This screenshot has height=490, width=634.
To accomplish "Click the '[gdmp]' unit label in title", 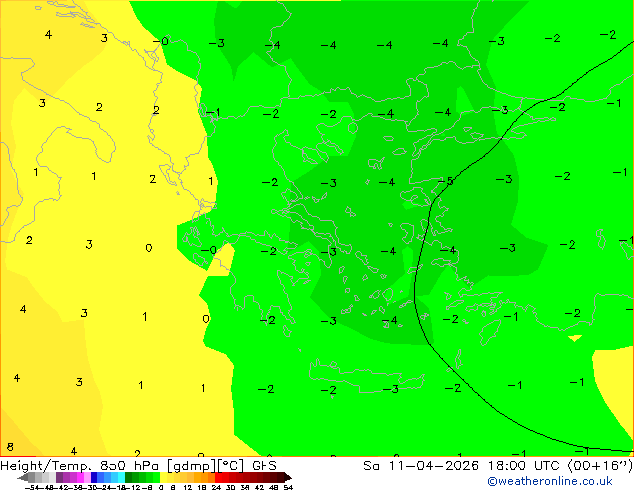I will (192, 466).
